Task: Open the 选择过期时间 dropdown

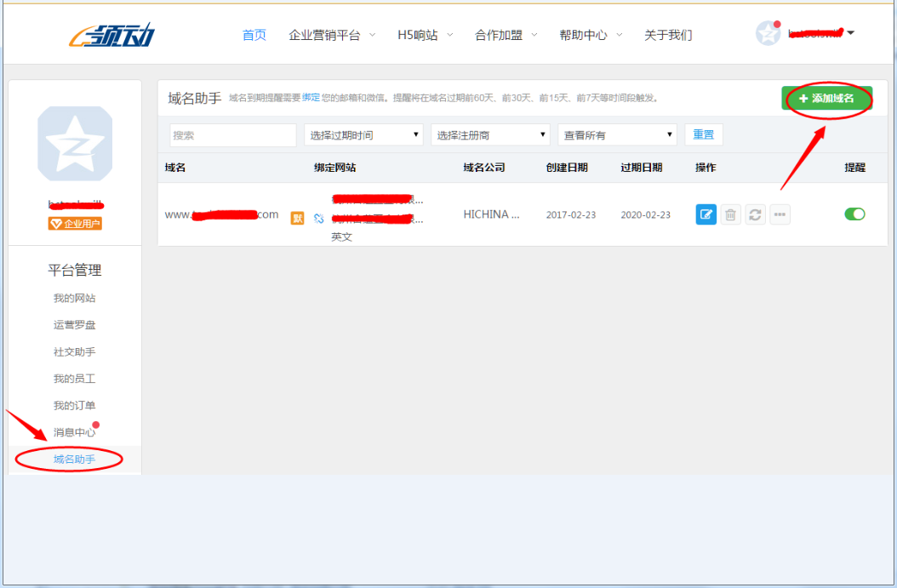Action: click(363, 135)
